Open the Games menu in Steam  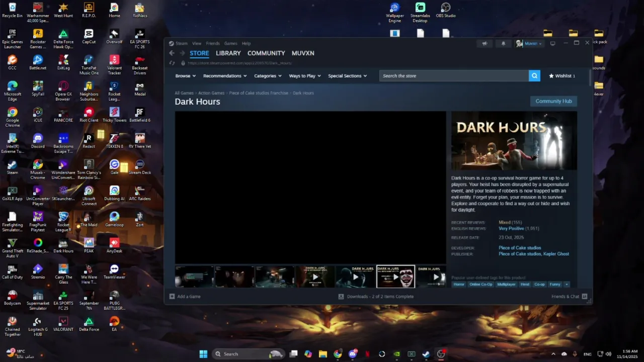tap(230, 44)
